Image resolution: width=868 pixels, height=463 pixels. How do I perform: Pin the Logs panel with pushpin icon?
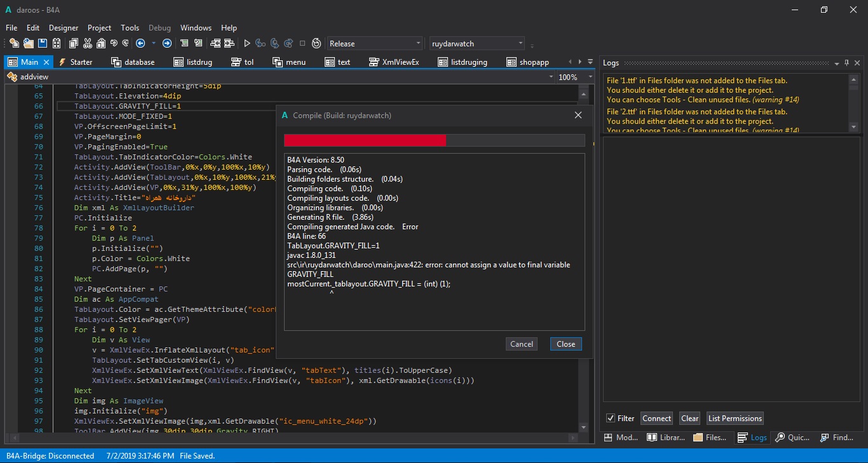tap(847, 63)
